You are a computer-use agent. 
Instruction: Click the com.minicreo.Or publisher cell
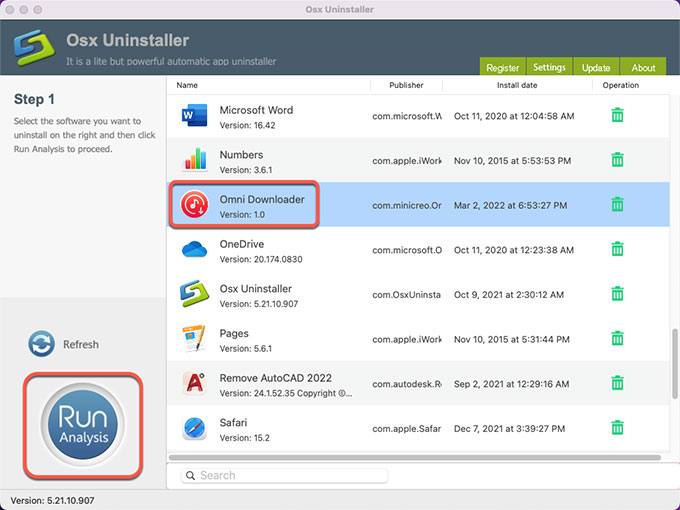[407, 206]
